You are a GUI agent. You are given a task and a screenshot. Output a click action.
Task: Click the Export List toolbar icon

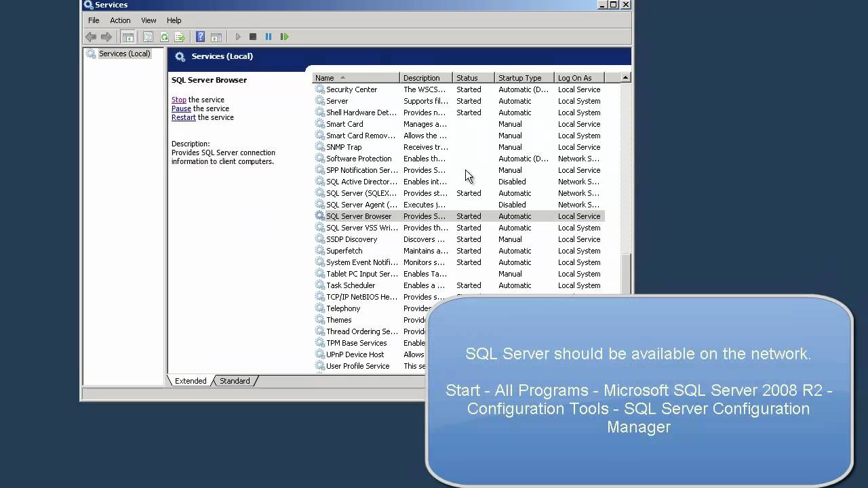pos(179,37)
